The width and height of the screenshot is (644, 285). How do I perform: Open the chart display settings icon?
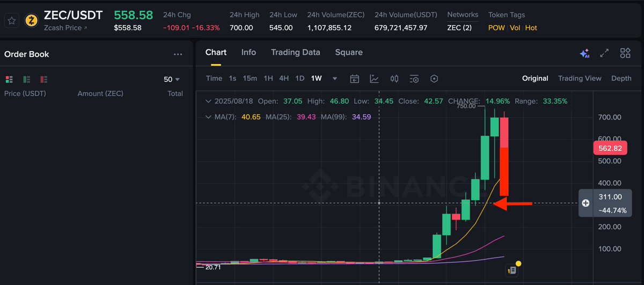point(414,79)
